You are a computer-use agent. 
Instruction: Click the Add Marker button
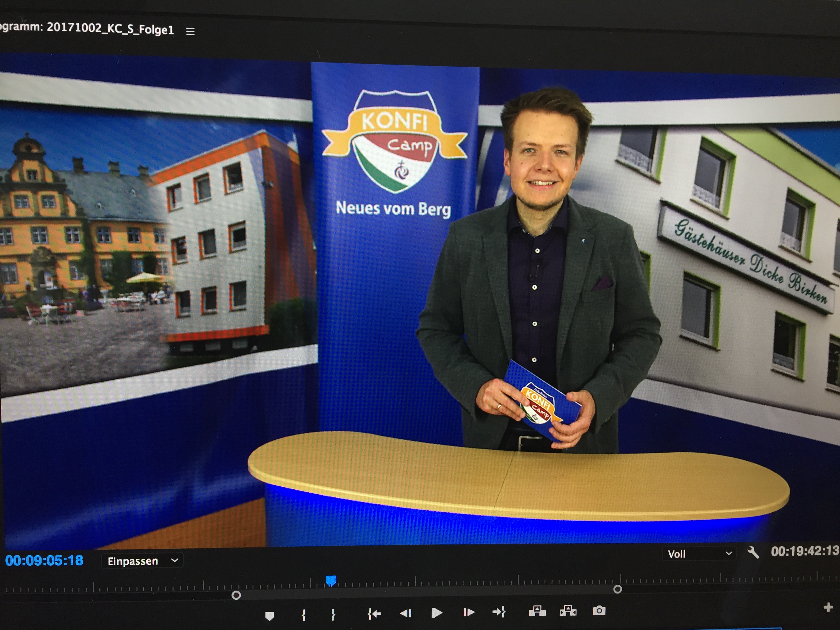[270, 616]
